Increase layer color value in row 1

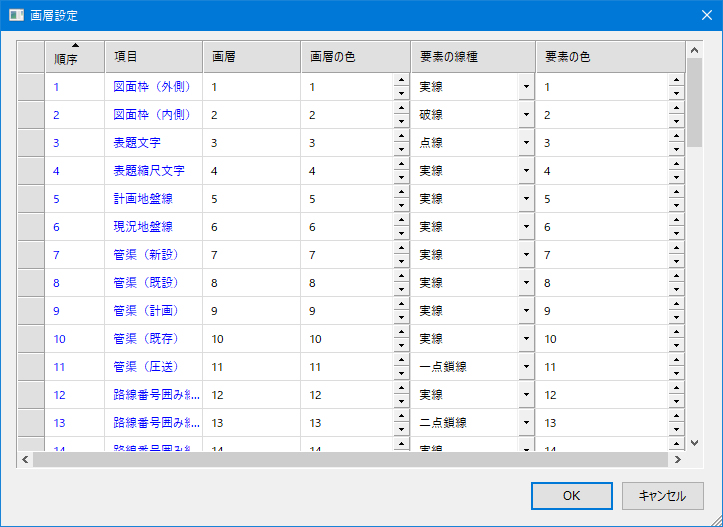[x=401, y=81]
